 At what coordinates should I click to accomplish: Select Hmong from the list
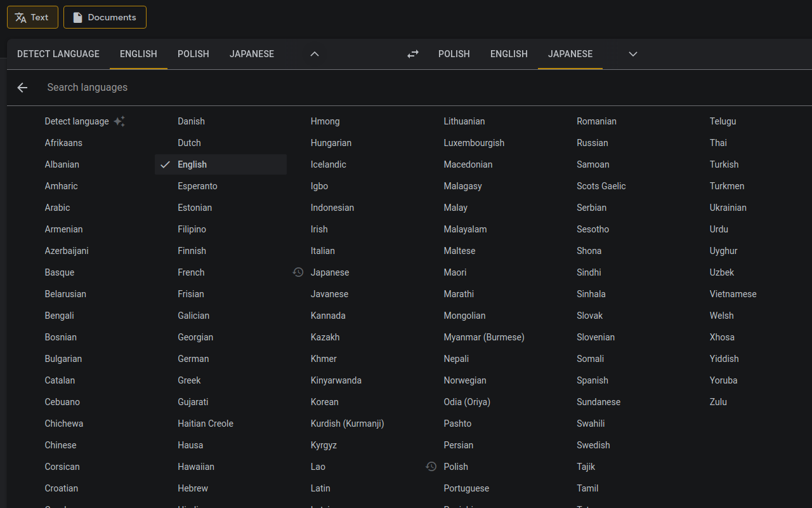pyautogui.click(x=325, y=121)
